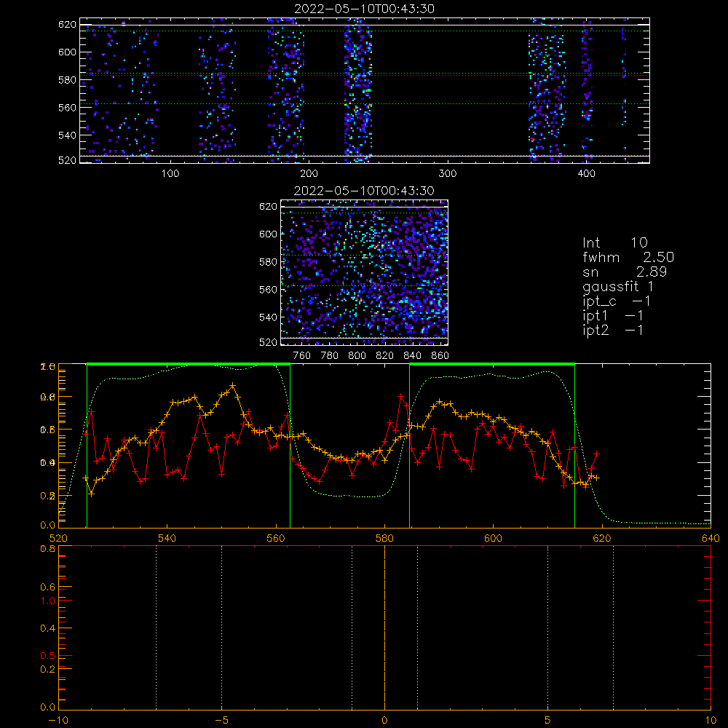Image resolution: width=728 pixels, height=728 pixels.
Task: Click orange y-axis label 0.4 on bottom plot
Action: click(x=47, y=629)
